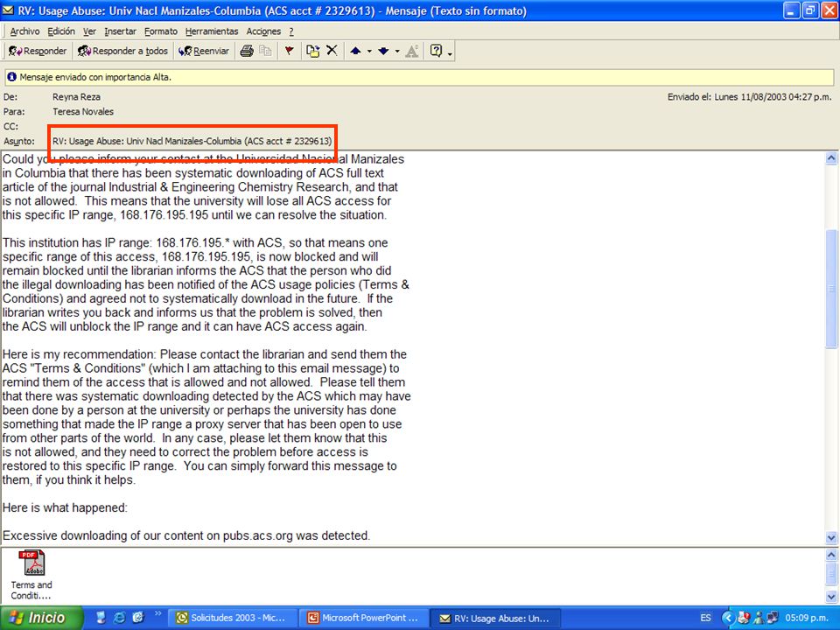Click Responder a todos

[x=122, y=51]
